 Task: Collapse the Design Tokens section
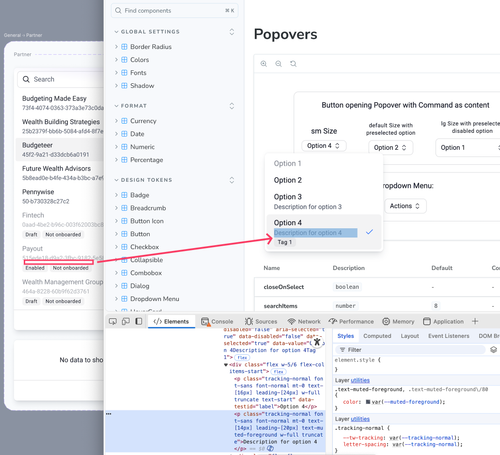pyautogui.click(x=116, y=180)
